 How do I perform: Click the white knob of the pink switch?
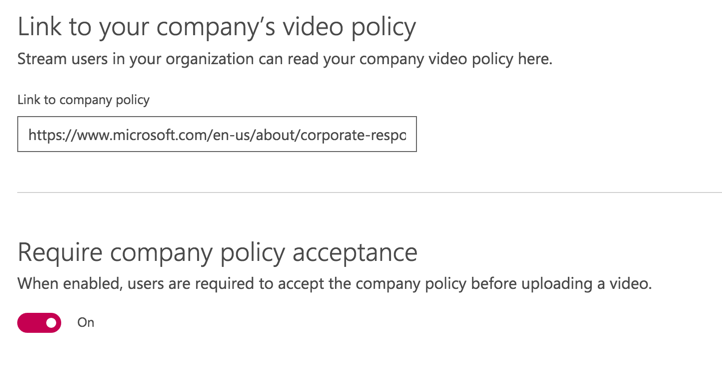pyautogui.click(x=52, y=323)
